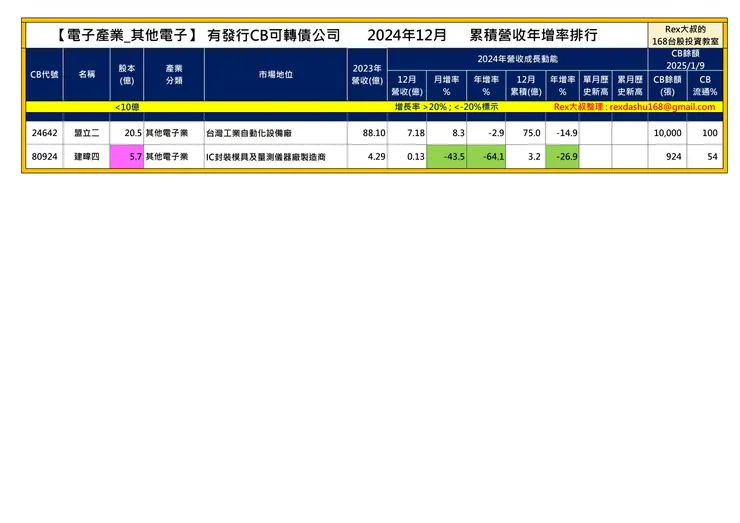Select the Rex大叔的168台股投資教室 box
Screen dimensions: 740x523
[685, 35]
